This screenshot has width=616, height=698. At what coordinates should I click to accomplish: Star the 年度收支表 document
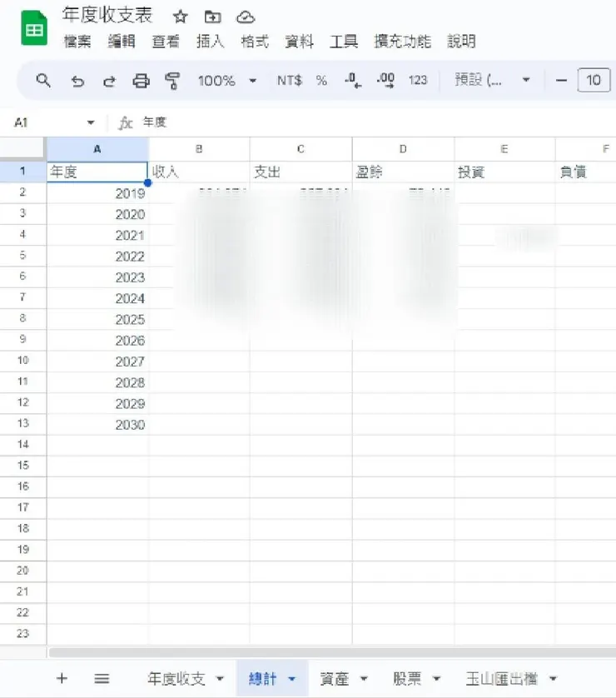(x=180, y=17)
